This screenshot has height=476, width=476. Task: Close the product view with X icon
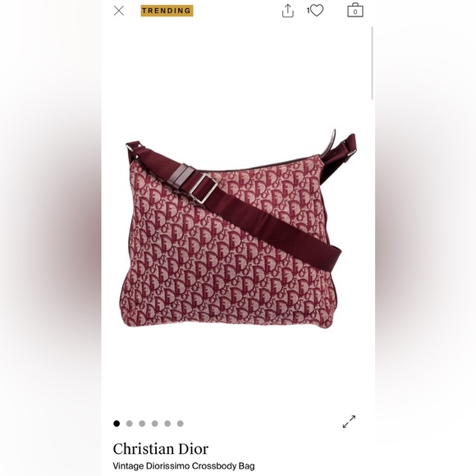119,11
